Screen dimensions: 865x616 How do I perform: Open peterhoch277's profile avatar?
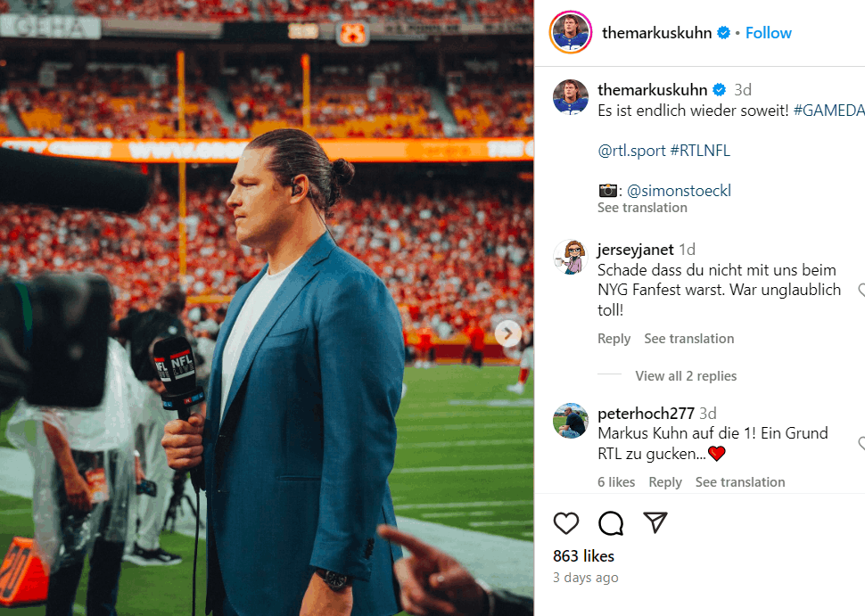571,421
